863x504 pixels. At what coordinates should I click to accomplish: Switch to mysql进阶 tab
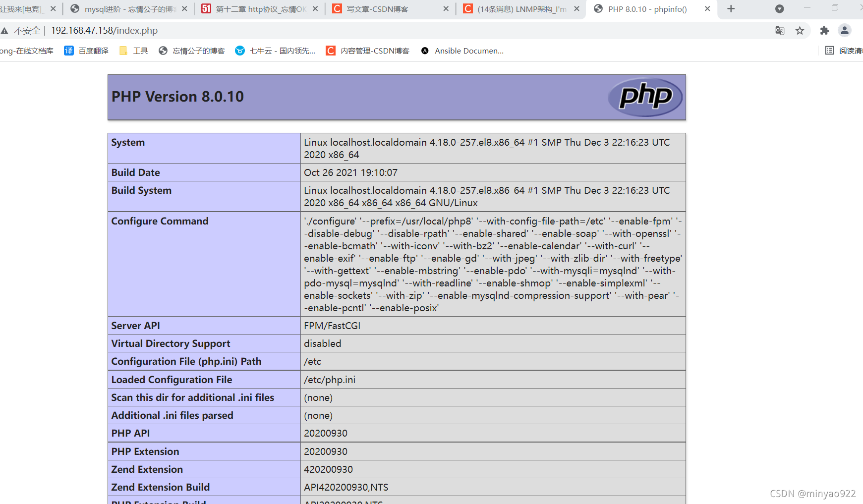(128, 9)
